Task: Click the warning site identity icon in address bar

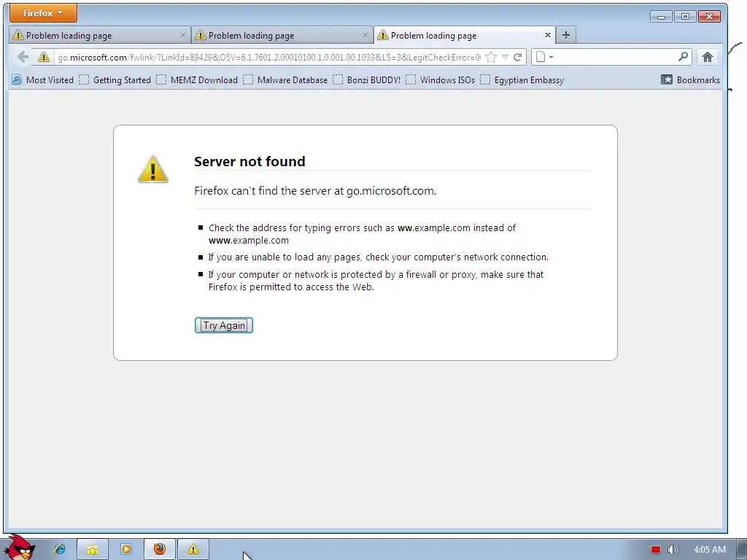Action: point(44,57)
